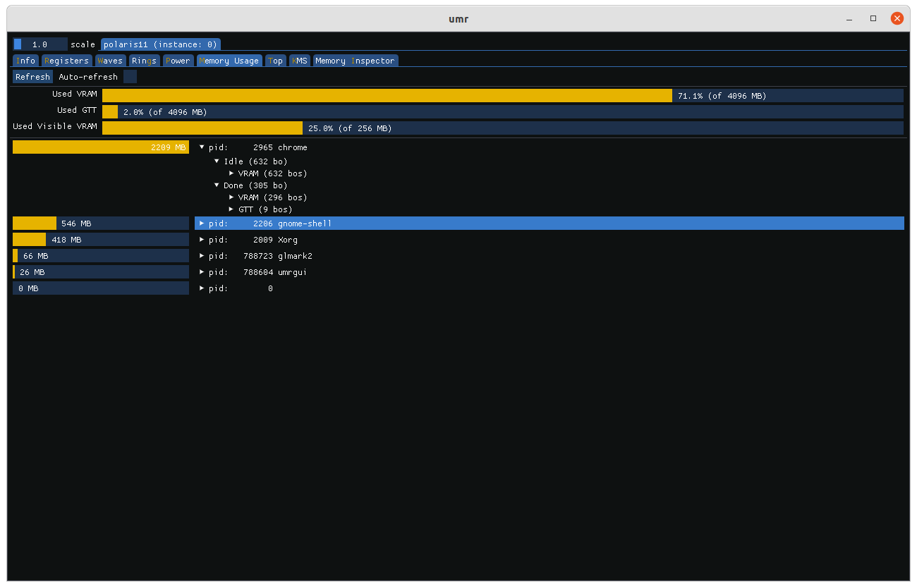
Task: Switch to the Registers tab
Action: 66,61
